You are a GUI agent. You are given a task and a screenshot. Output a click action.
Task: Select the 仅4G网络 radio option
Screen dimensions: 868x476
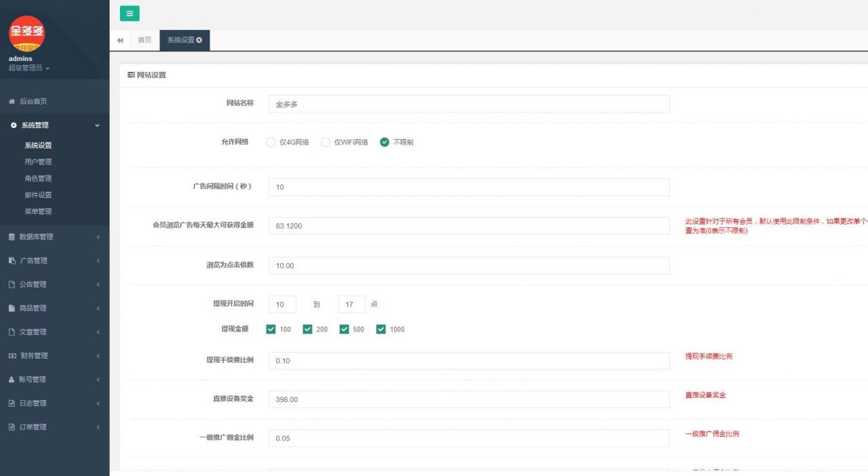click(x=271, y=142)
